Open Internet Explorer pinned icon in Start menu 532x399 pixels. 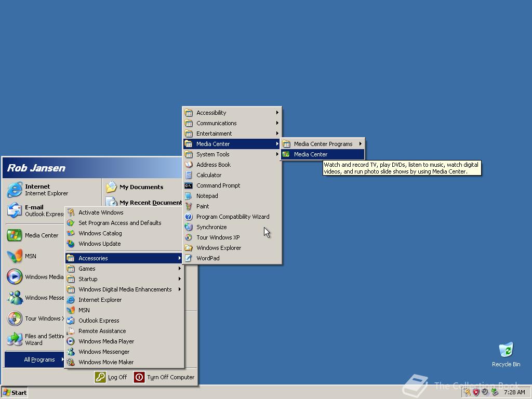(x=15, y=190)
